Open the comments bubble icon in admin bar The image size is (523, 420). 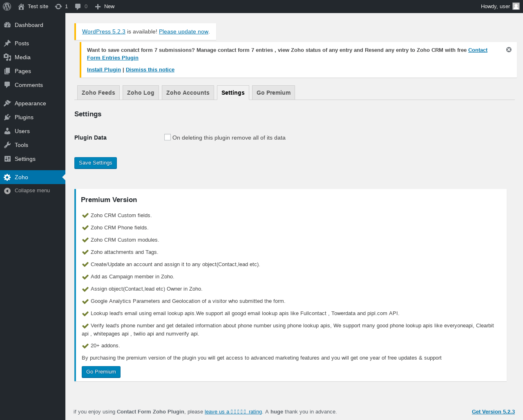78,7
